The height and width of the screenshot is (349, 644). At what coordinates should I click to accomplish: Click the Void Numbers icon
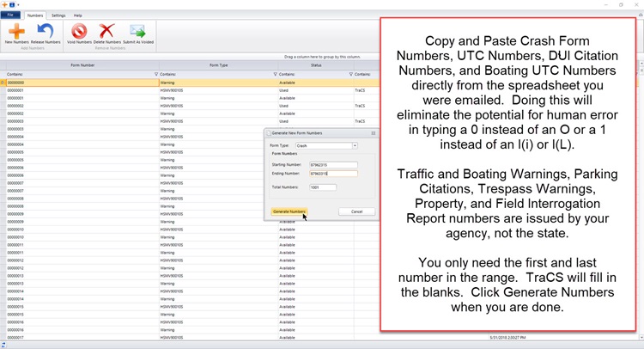pyautogui.click(x=79, y=32)
